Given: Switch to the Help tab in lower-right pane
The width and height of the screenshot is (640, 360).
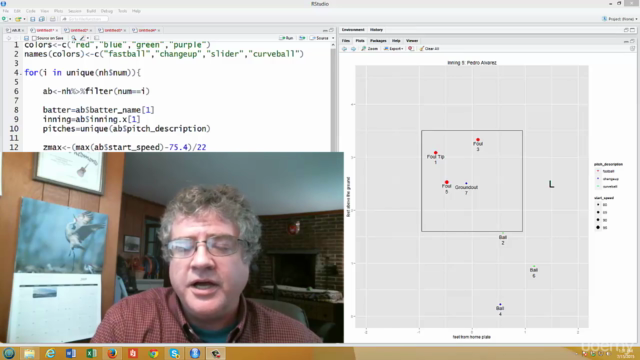Looking at the screenshot, I should [x=396, y=41].
